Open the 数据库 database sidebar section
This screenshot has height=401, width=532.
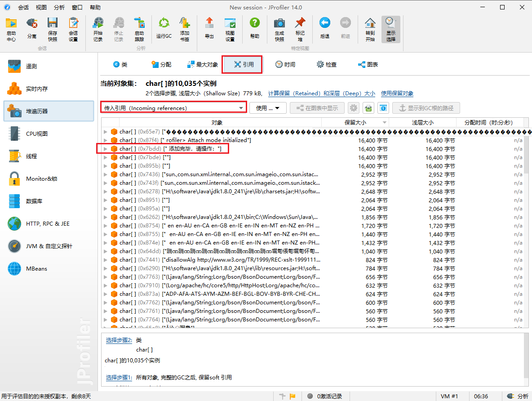coord(49,201)
